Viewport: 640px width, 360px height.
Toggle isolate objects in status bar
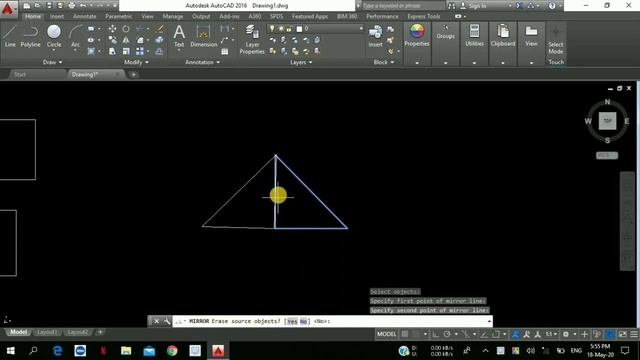point(597,334)
